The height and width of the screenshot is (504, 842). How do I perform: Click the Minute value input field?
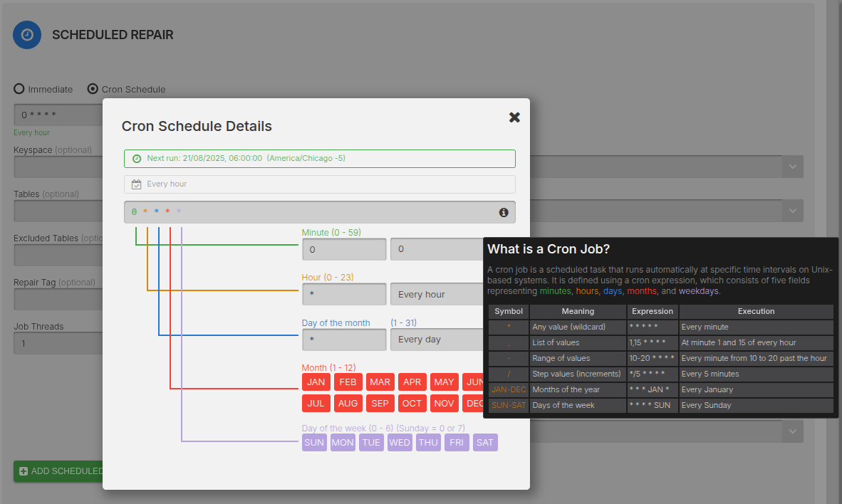[344, 250]
